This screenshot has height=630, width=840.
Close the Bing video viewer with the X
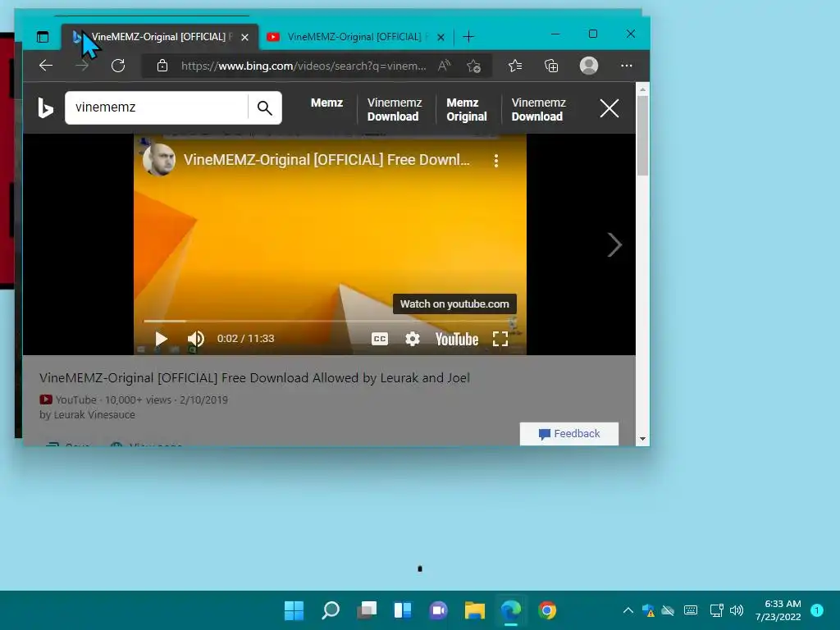click(x=609, y=108)
